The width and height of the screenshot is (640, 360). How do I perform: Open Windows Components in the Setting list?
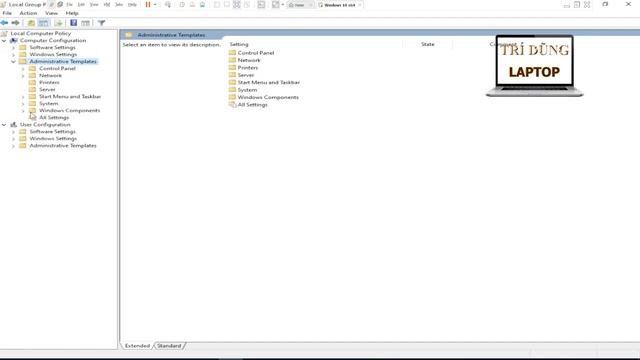(x=268, y=97)
